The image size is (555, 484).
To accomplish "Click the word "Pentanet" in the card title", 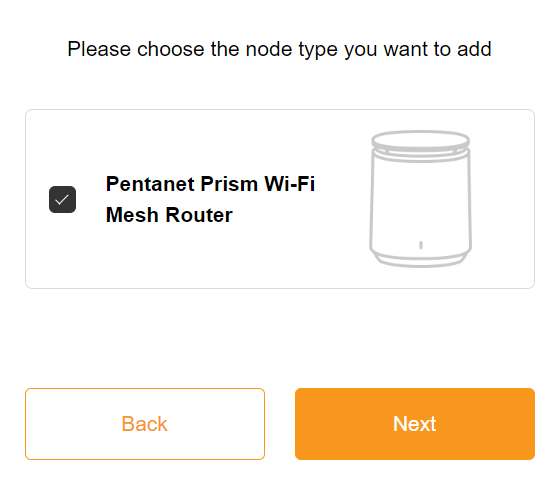I will (150, 184).
